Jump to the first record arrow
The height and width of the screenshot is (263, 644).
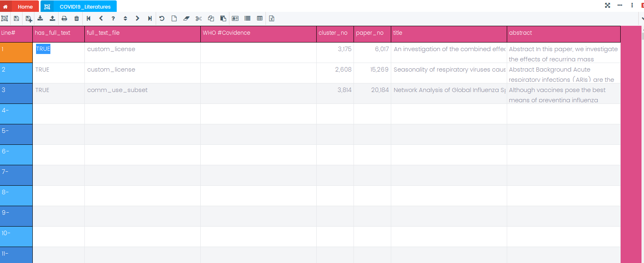click(88, 18)
